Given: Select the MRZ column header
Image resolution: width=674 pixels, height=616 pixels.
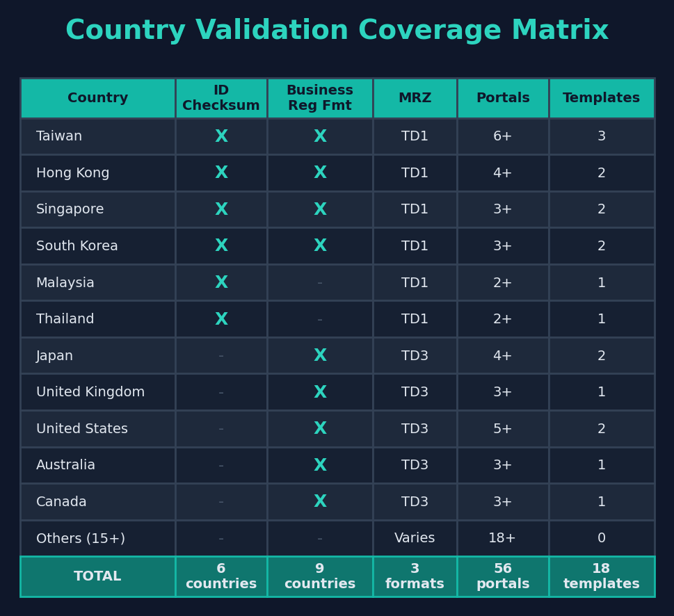Looking at the screenshot, I should 415,97.
